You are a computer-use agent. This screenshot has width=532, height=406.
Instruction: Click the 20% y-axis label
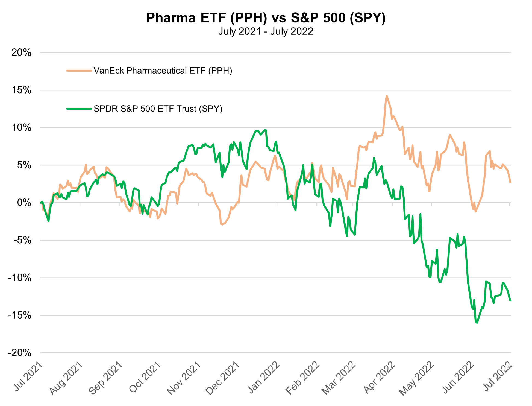[x=21, y=52]
